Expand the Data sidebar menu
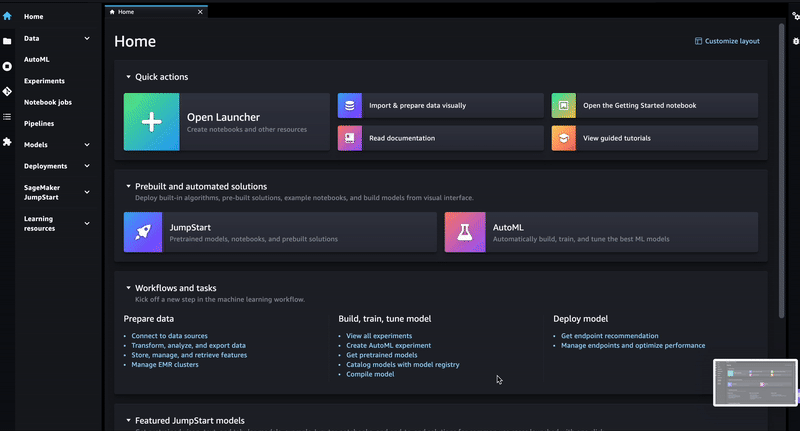800x431 pixels. [x=87, y=38]
